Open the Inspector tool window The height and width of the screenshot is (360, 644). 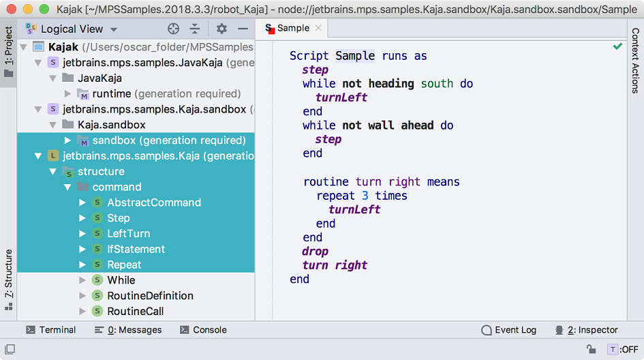point(586,330)
